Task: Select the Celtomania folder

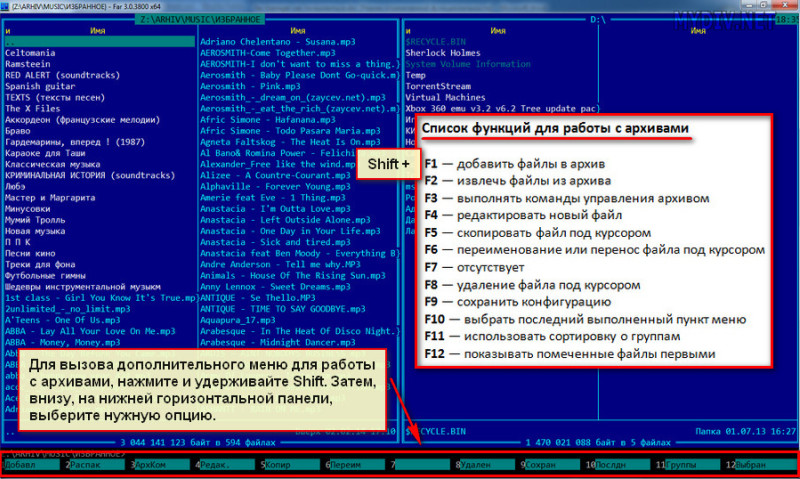Action: [30, 53]
